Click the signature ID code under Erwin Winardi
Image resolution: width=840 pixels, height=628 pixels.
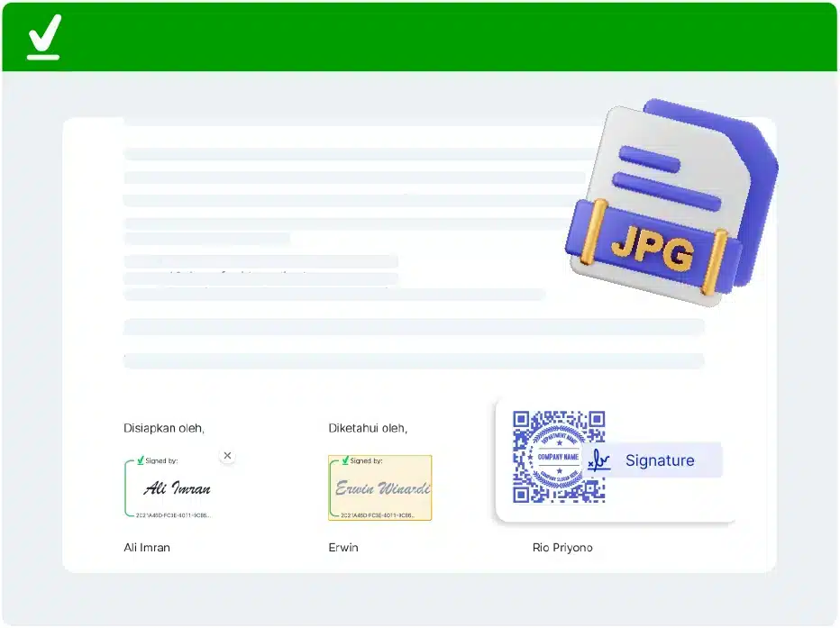pyautogui.click(x=377, y=515)
